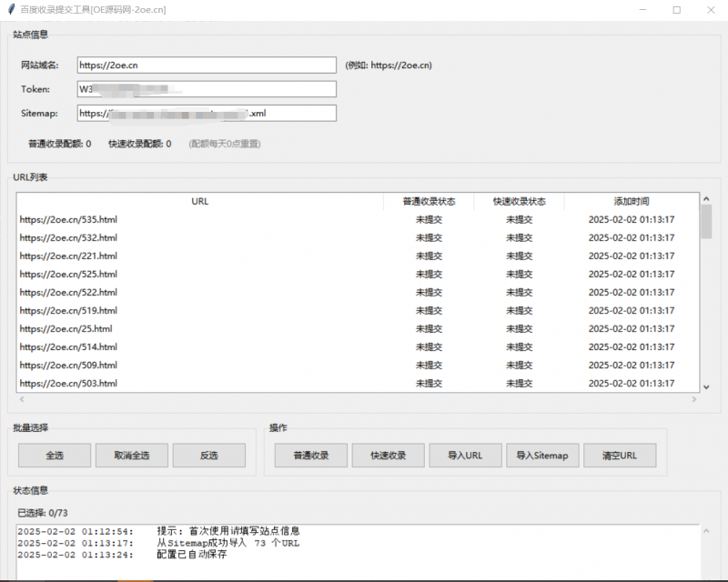Click 清空URL to clear the URL list
Screen dimensions: 728x582
pyautogui.click(x=619, y=455)
